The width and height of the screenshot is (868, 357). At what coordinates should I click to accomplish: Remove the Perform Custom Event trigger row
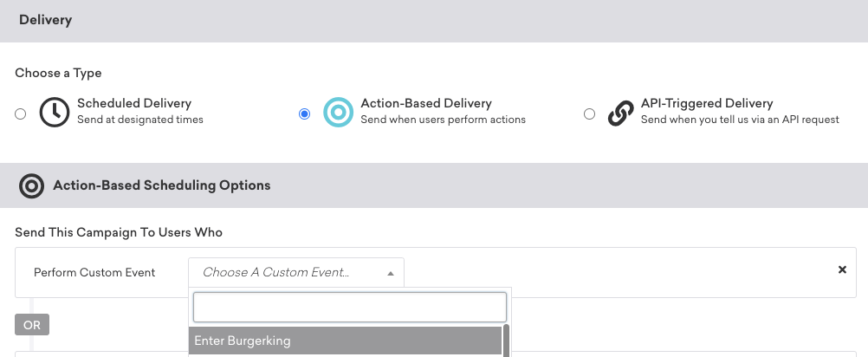[842, 269]
